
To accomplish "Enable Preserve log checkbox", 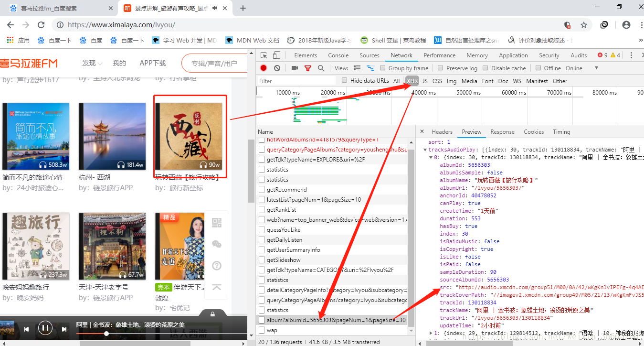I will 441,68.
